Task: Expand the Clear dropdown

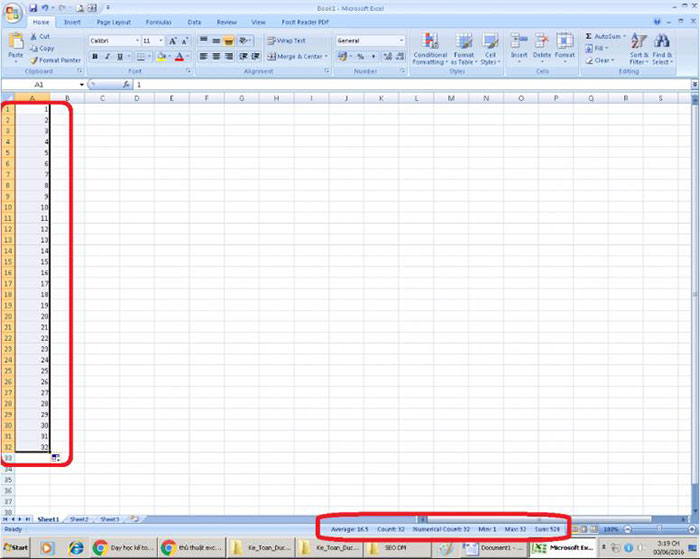Action: click(613, 60)
